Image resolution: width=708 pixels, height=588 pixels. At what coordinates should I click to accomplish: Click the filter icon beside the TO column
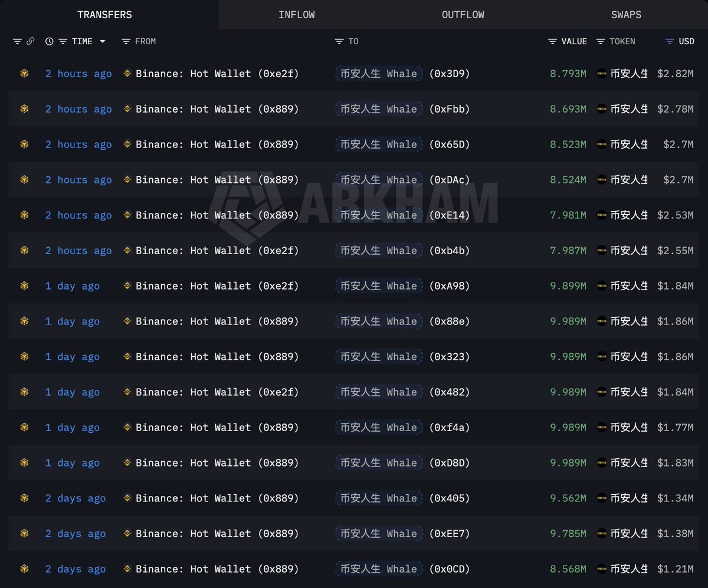[x=338, y=41]
